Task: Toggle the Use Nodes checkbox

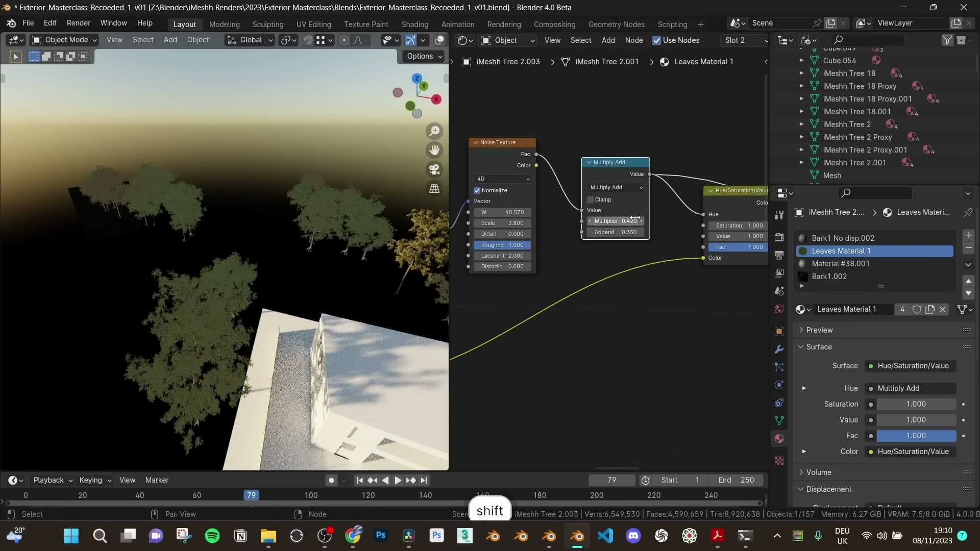Action: pyautogui.click(x=656, y=40)
